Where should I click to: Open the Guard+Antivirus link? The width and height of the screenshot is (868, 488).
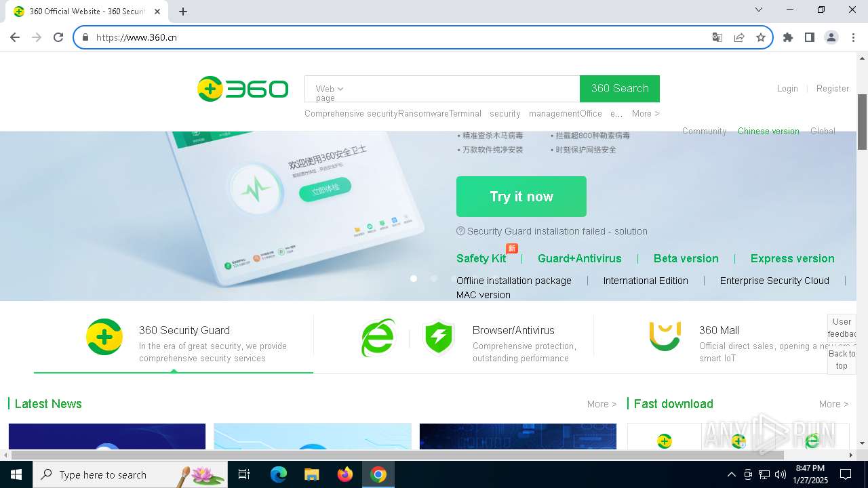(580, 258)
